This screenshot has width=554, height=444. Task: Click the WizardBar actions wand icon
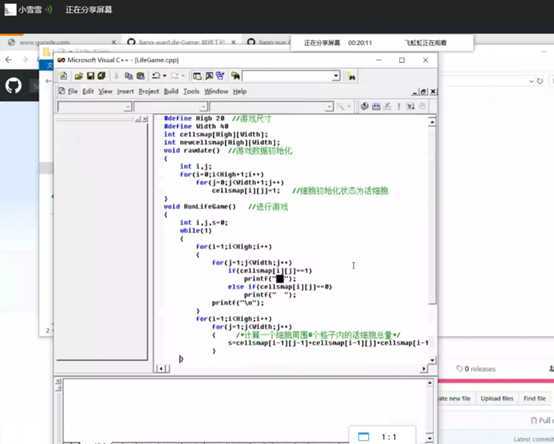[341, 106]
